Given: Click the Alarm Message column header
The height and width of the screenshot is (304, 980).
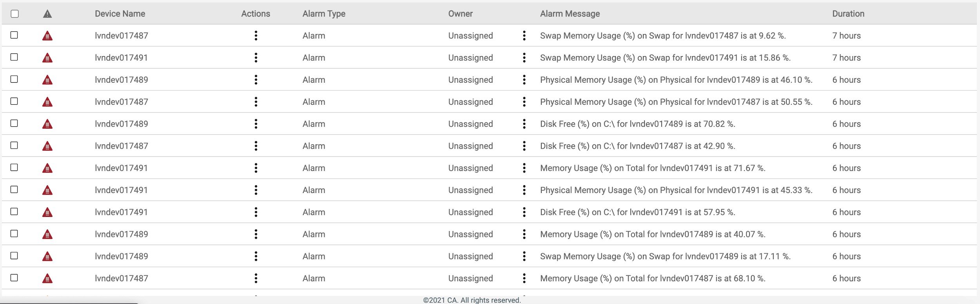Looking at the screenshot, I should coord(570,14).
